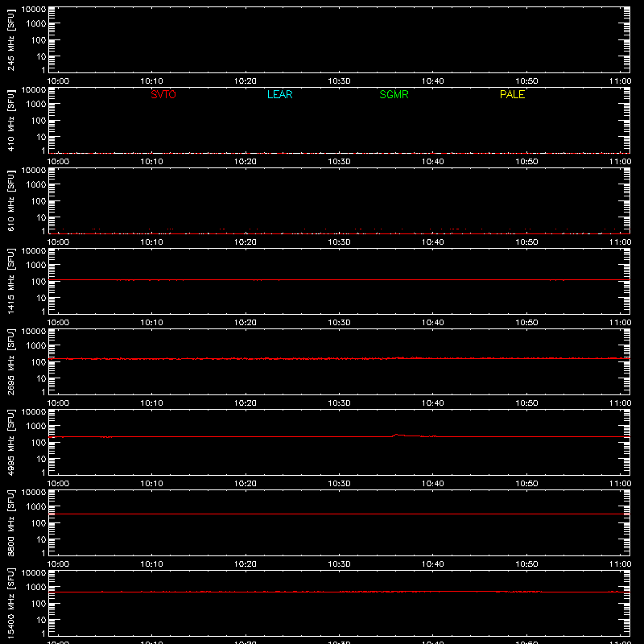Select the 610 MHz [SFU] axis label
The image size is (644, 644).
[x=11, y=201]
